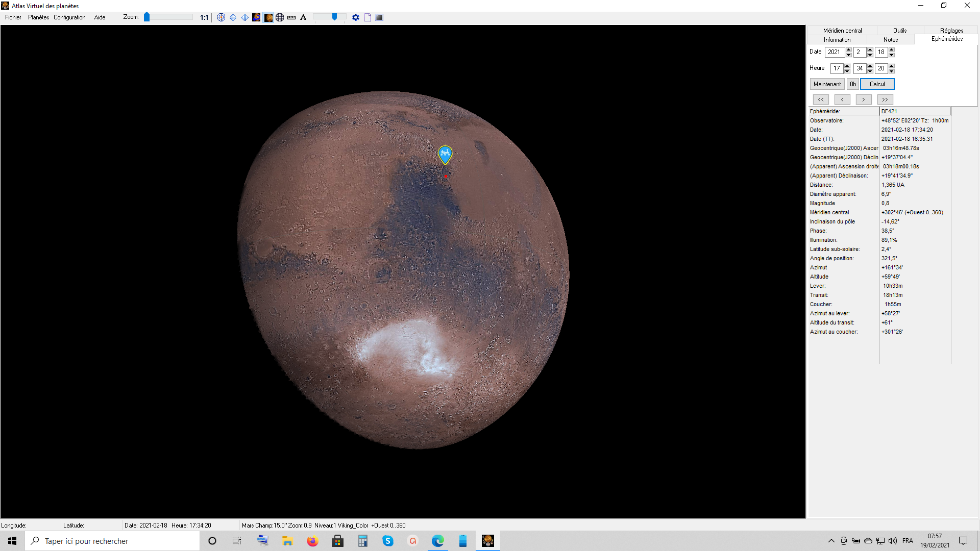Toggle the phase display planet icon
Screen dimensions: 980x551
pos(268,17)
